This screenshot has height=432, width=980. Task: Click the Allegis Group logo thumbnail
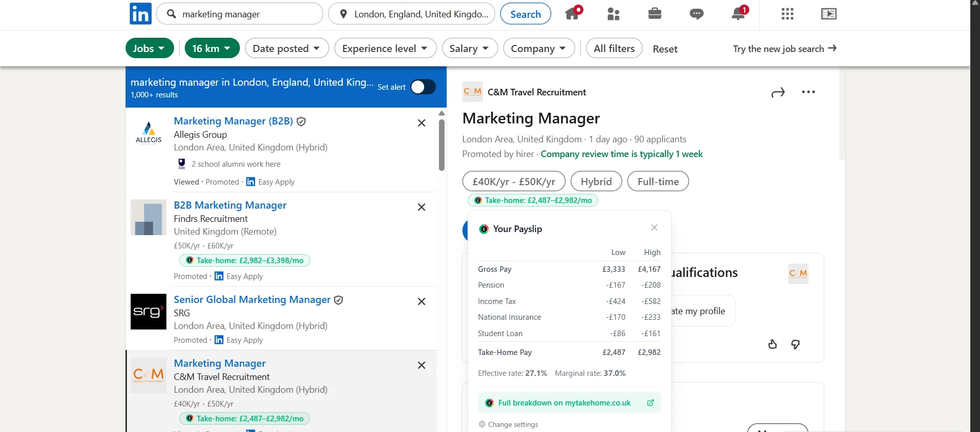(x=149, y=133)
